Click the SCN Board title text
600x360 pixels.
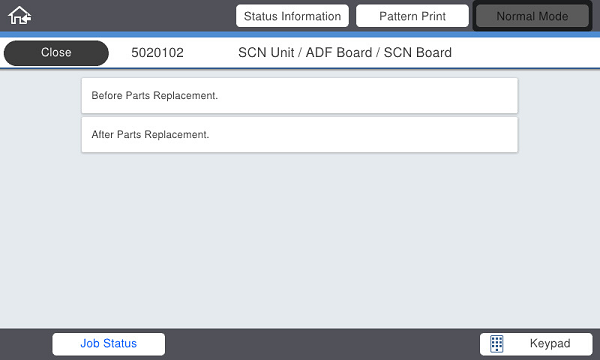417,53
